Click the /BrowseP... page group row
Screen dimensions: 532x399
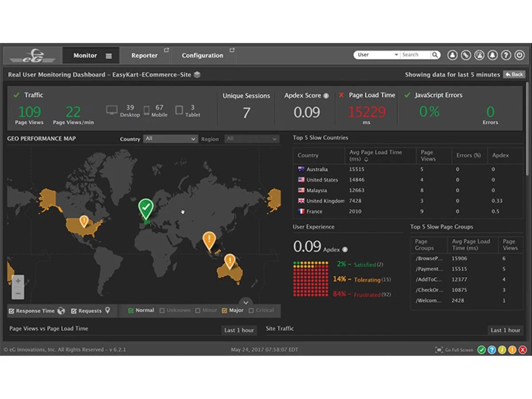467,258
